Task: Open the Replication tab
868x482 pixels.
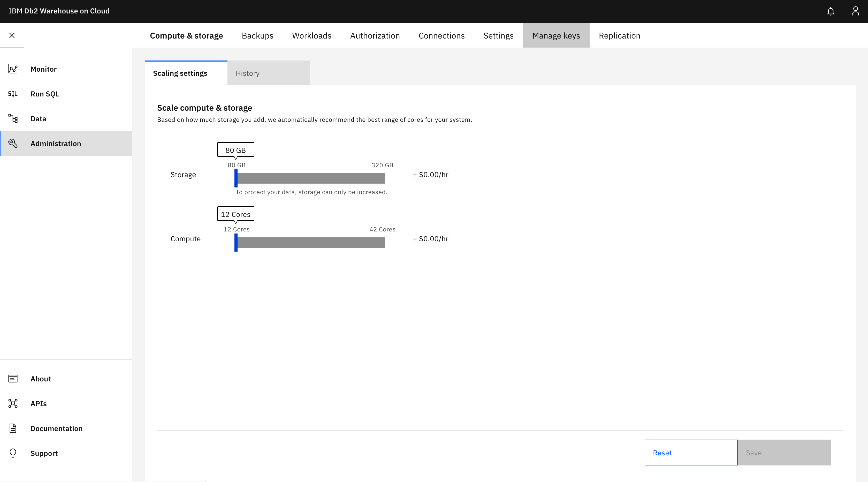Action: tap(619, 36)
